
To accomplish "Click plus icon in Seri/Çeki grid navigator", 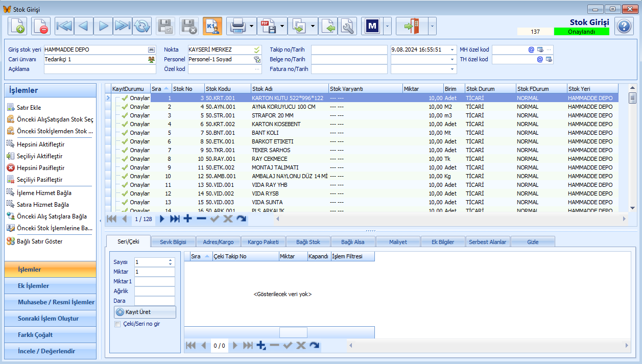I will coord(261,346).
